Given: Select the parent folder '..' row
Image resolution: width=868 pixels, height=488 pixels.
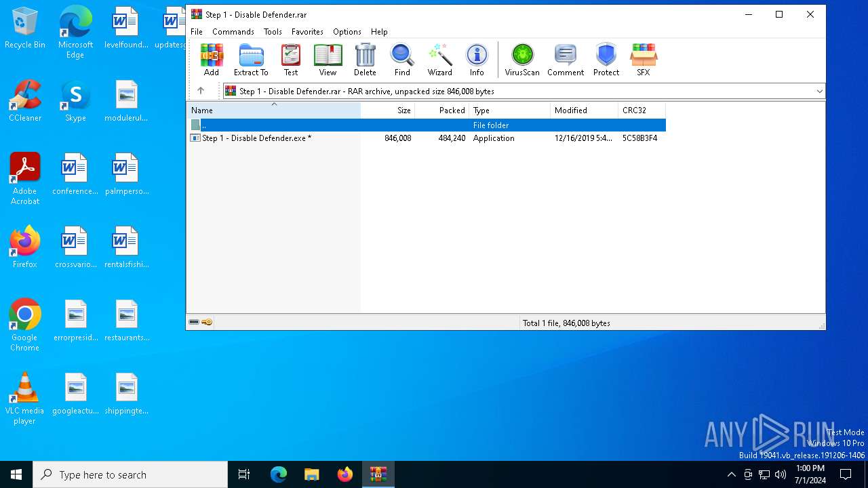Looking at the screenshot, I should pos(427,125).
